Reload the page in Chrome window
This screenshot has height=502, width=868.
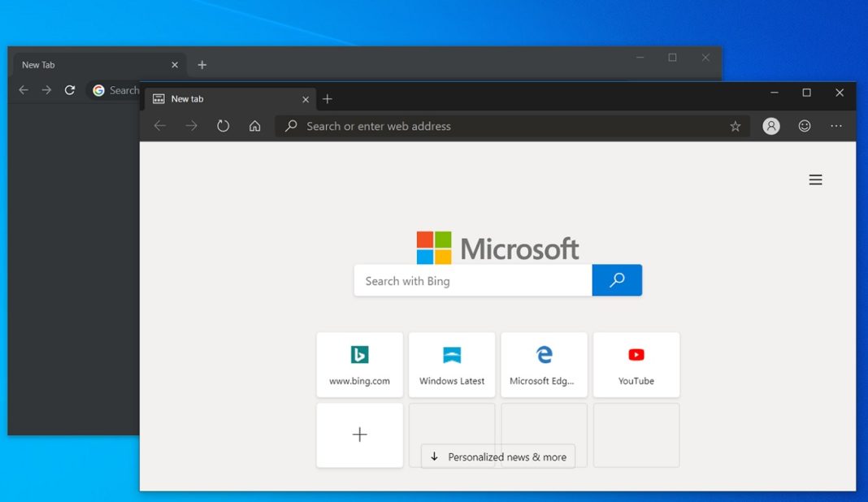(x=70, y=90)
